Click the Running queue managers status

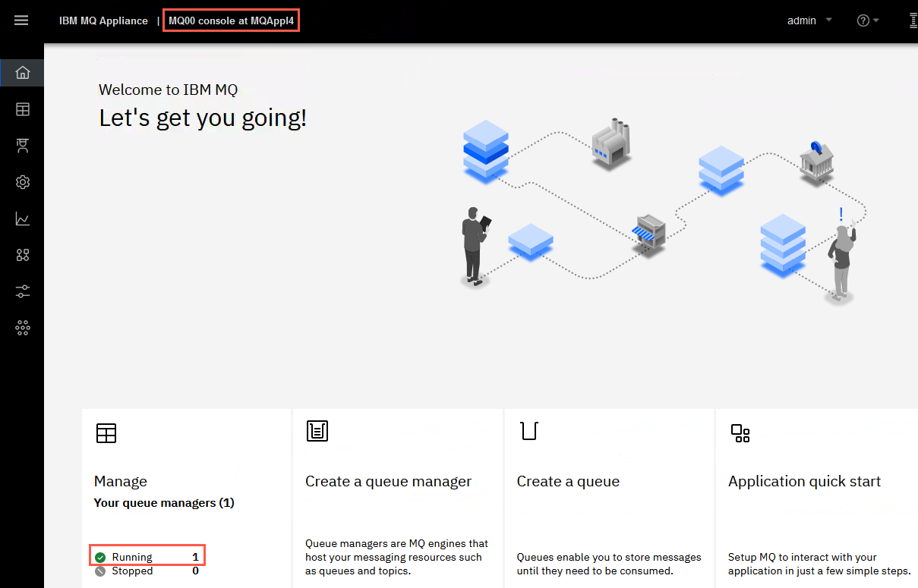147,557
